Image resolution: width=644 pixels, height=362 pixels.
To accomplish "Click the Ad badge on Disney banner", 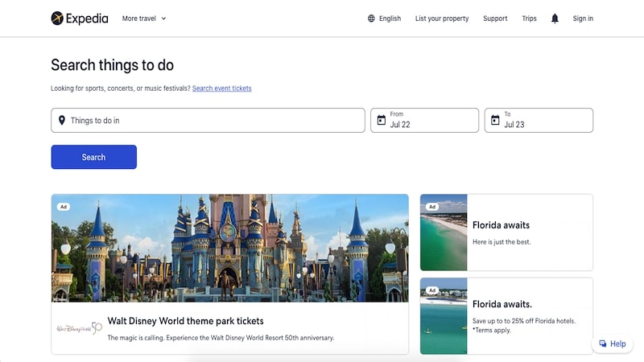I will 64,207.
